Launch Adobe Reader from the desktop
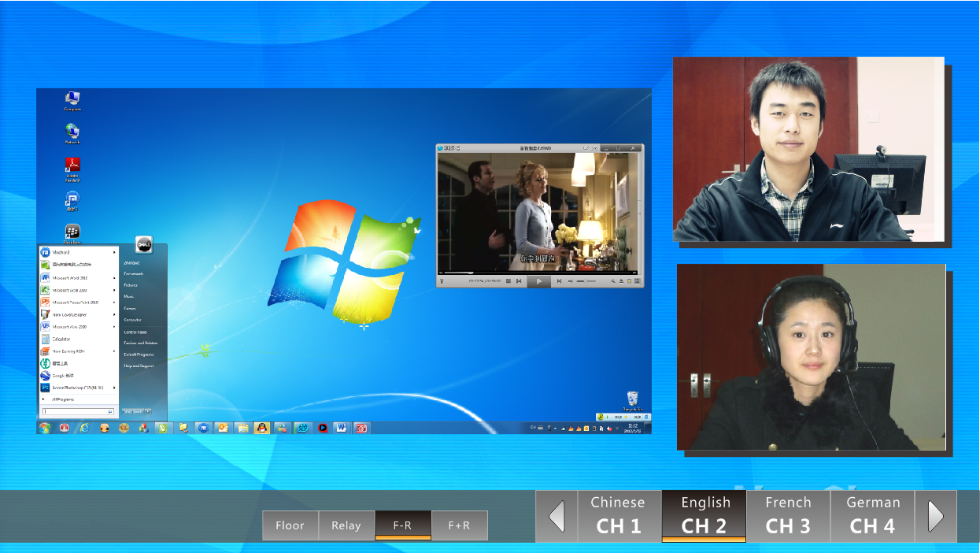 coord(72,169)
